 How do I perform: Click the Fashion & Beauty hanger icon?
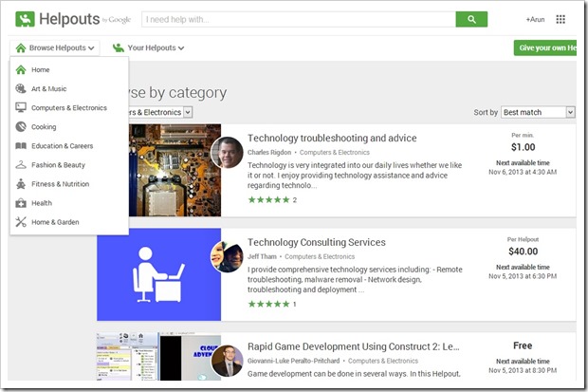(21, 165)
